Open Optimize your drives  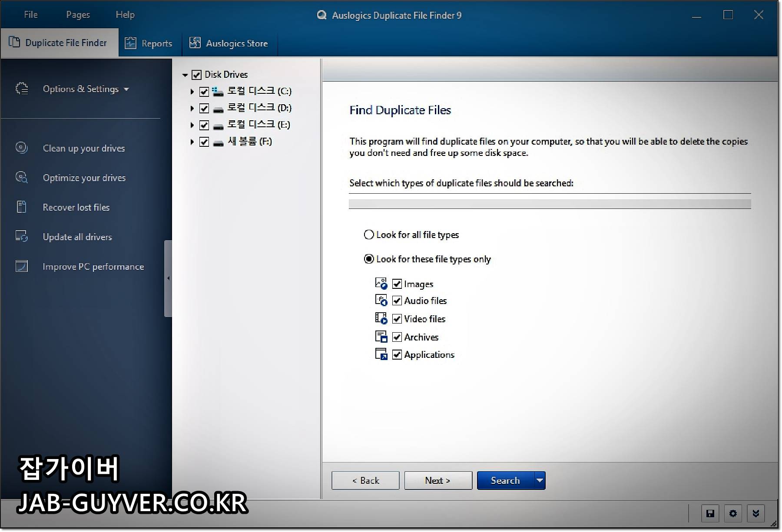click(x=84, y=178)
